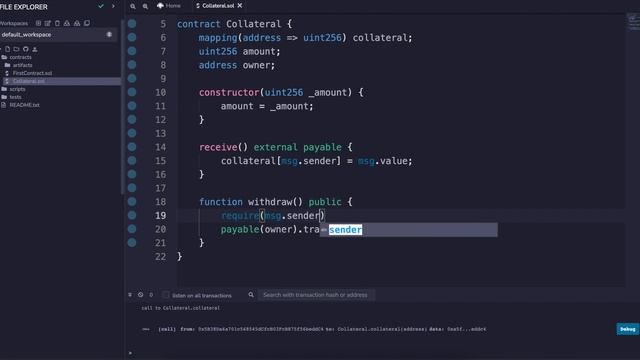Click the first warning triangle workspace icon
This screenshot has width=640, height=360.
pyautogui.click(x=67, y=23)
